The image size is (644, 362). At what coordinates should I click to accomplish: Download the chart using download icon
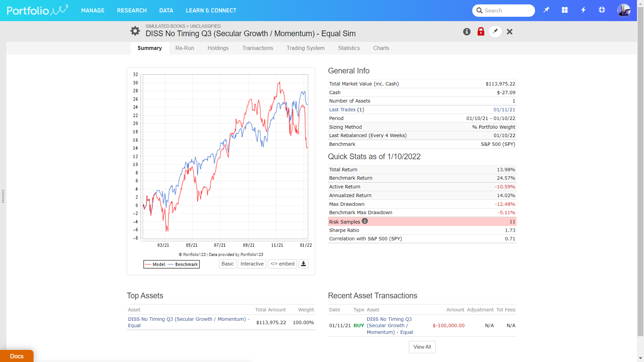coord(303,264)
